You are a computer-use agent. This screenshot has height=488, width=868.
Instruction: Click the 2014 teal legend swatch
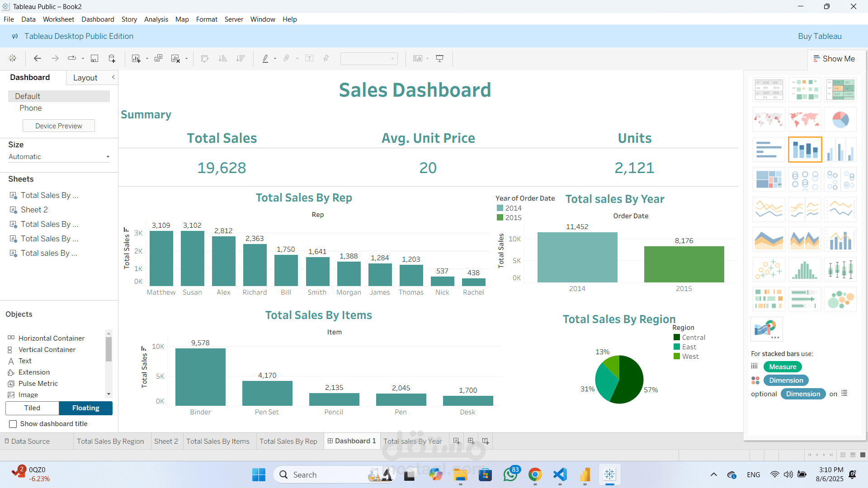pos(500,208)
